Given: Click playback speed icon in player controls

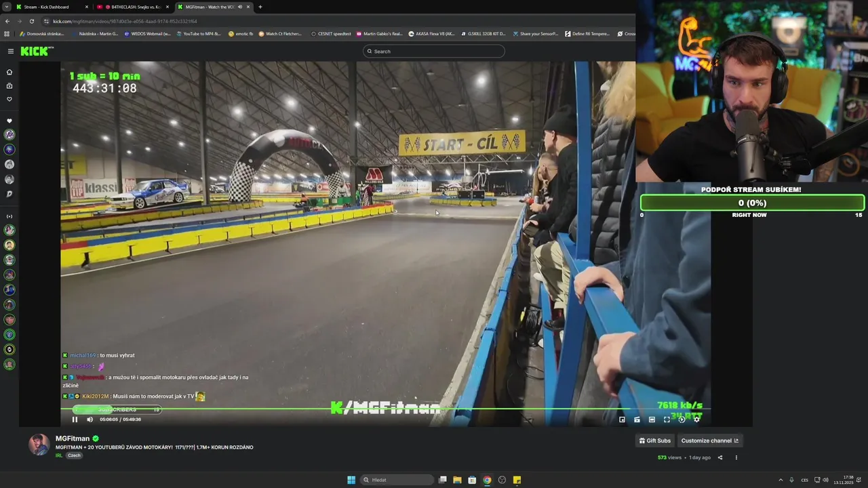Looking at the screenshot, I should (682, 420).
